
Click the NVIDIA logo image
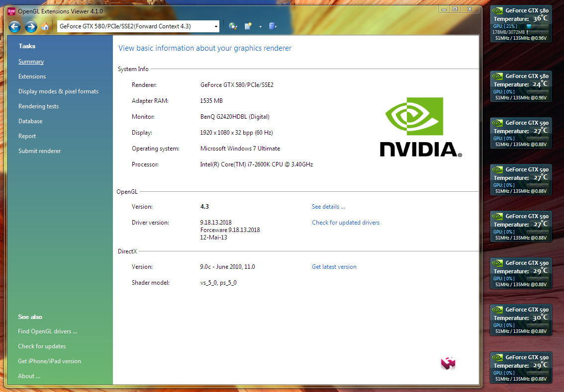coord(420,127)
